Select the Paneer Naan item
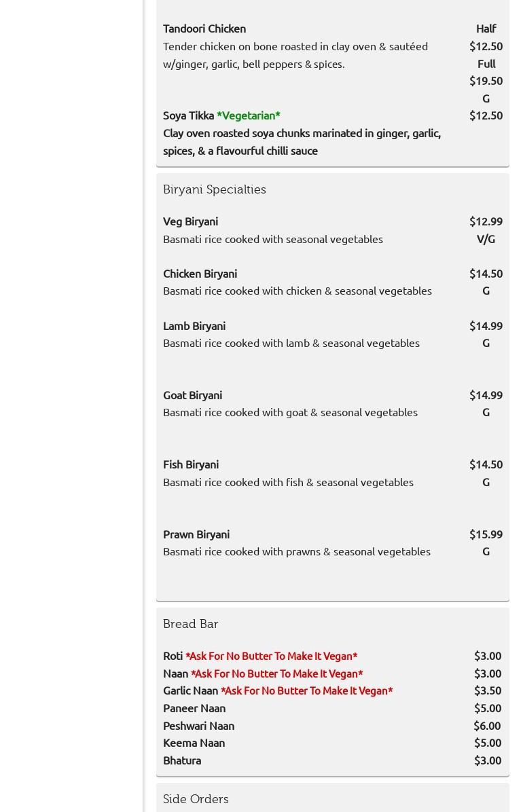This screenshot has height=812, width=523. (x=194, y=708)
